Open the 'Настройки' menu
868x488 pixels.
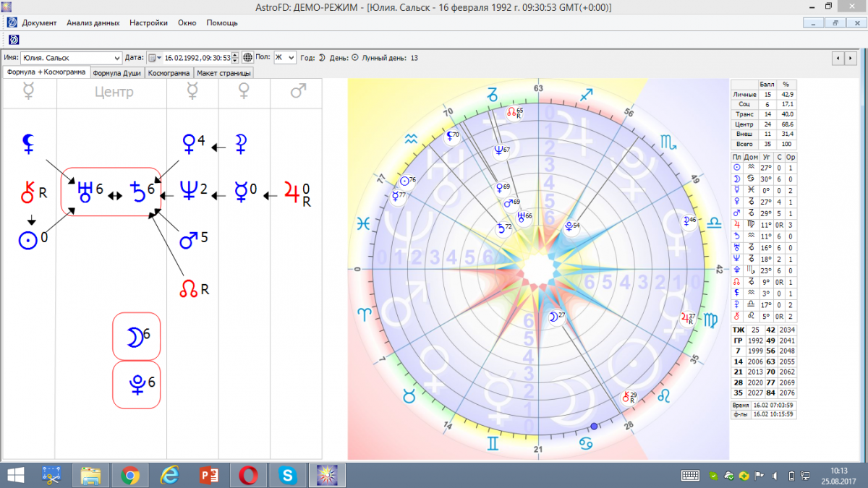pyautogui.click(x=148, y=22)
